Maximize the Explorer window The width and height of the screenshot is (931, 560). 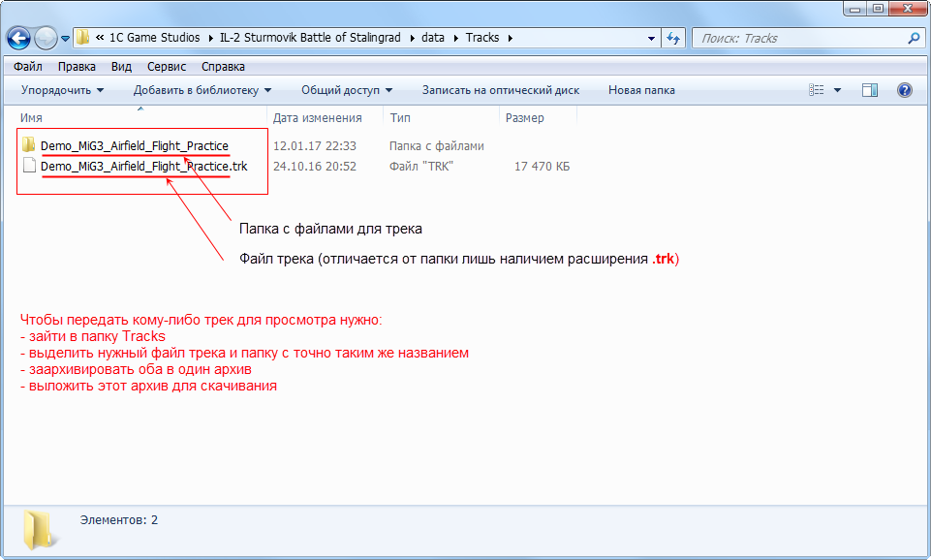click(x=878, y=9)
